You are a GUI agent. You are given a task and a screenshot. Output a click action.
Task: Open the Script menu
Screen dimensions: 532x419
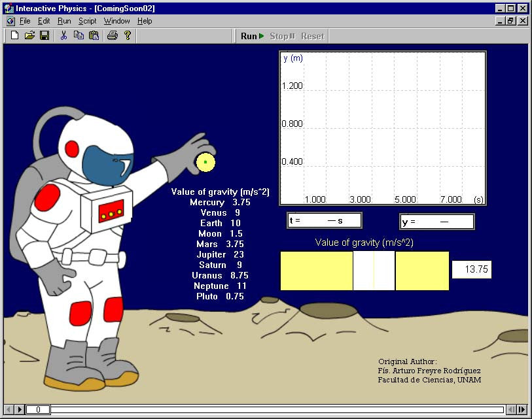[87, 21]
